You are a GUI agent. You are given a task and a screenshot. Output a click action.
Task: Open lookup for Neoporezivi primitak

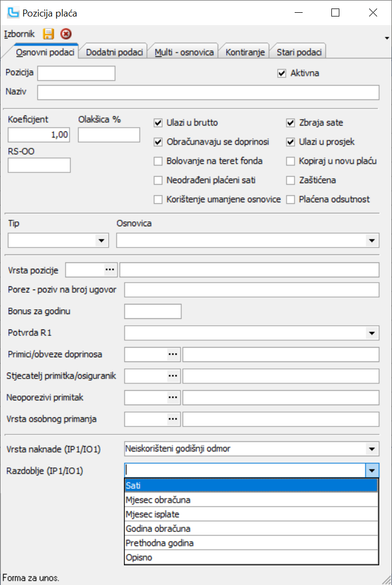[x=172, y=397]
